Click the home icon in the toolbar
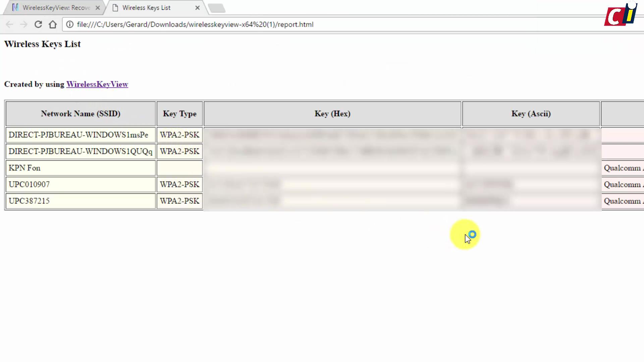This screenshot has height=362, width=644. click(53, 24)
